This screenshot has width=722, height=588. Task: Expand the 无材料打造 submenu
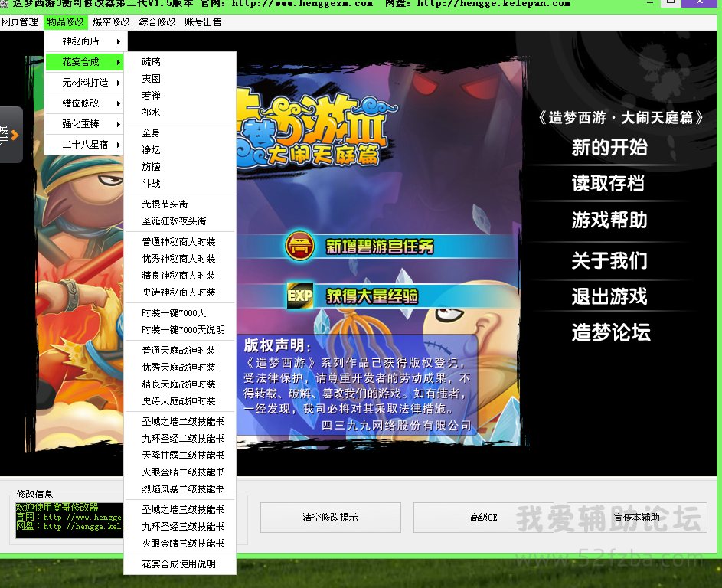click(86, 83)
